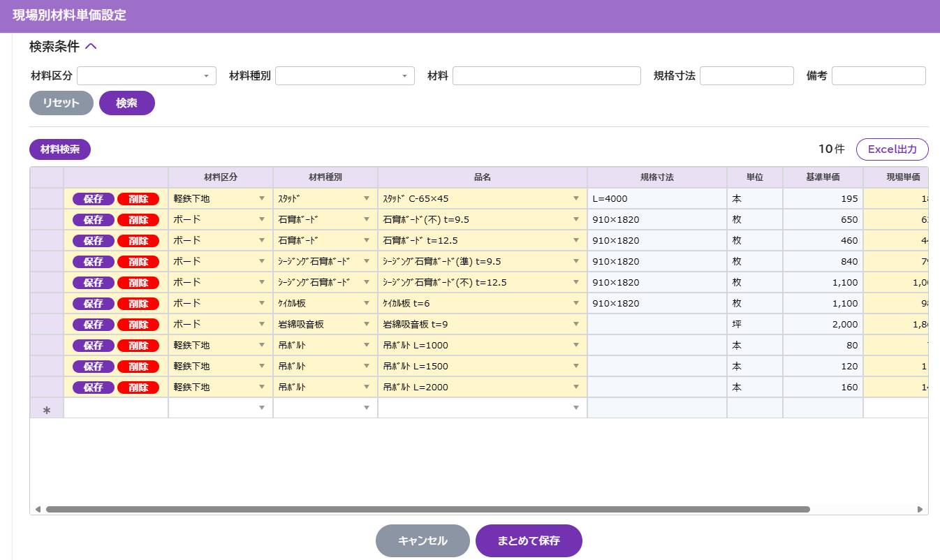The height and width of the screenshot is (560, 940).
Task: Click the 基準単価 cell showing 840
Action: coord(823,262)
